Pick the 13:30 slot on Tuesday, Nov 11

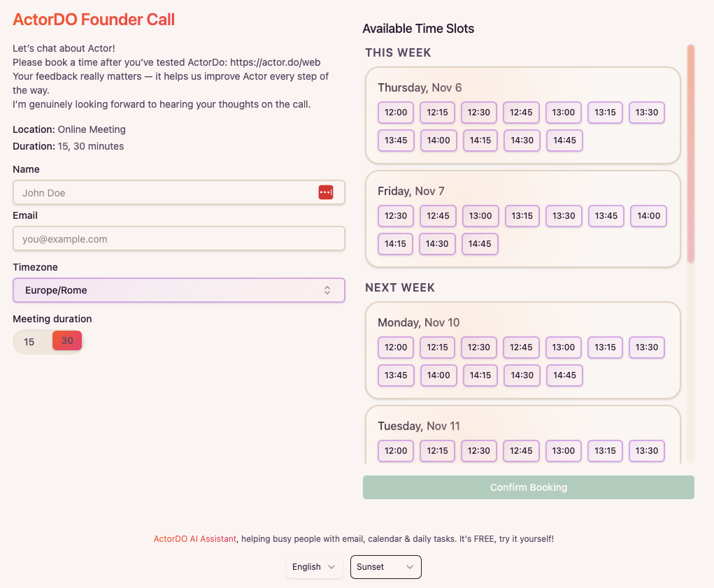point(646,451)
